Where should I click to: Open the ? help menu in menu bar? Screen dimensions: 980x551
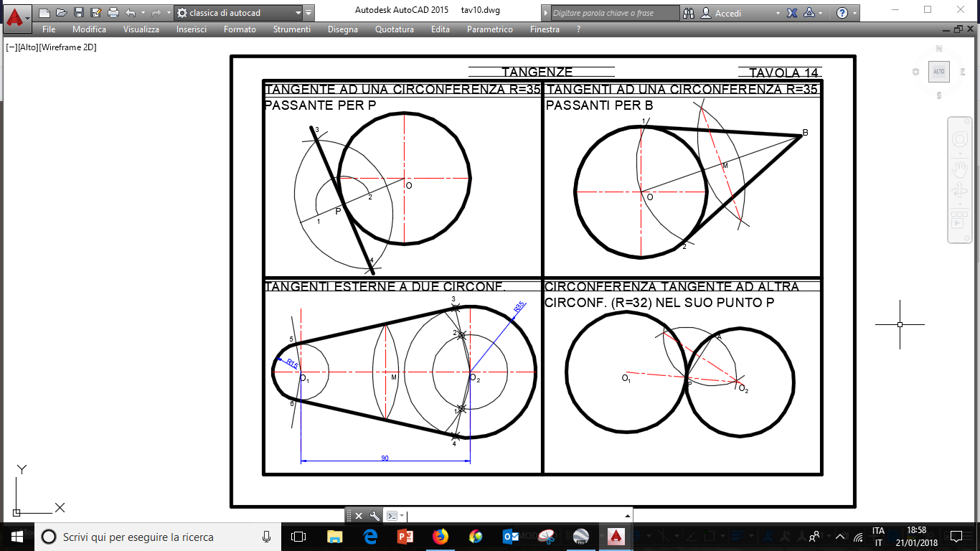click(x=578, y=29)
